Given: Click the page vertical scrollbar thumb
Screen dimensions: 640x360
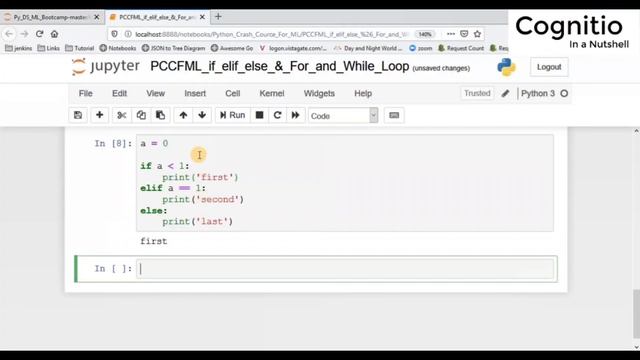Looking at the screenshot, I should point(636,314).
